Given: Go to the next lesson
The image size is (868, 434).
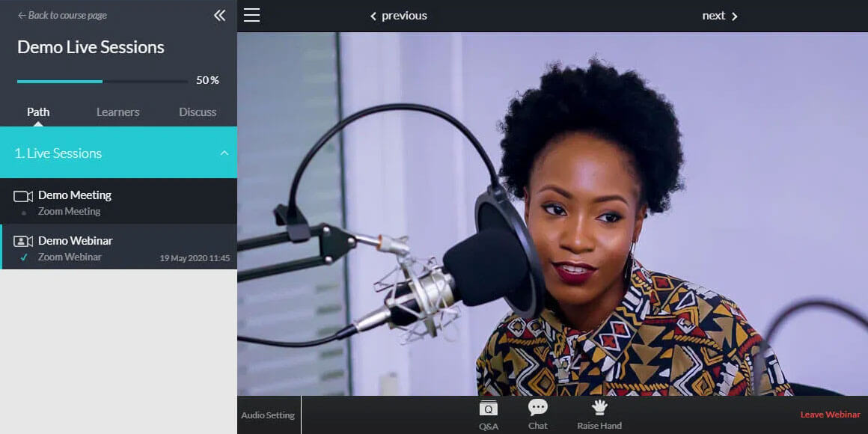Looking at the screenshot, I should tap(719, 16).
